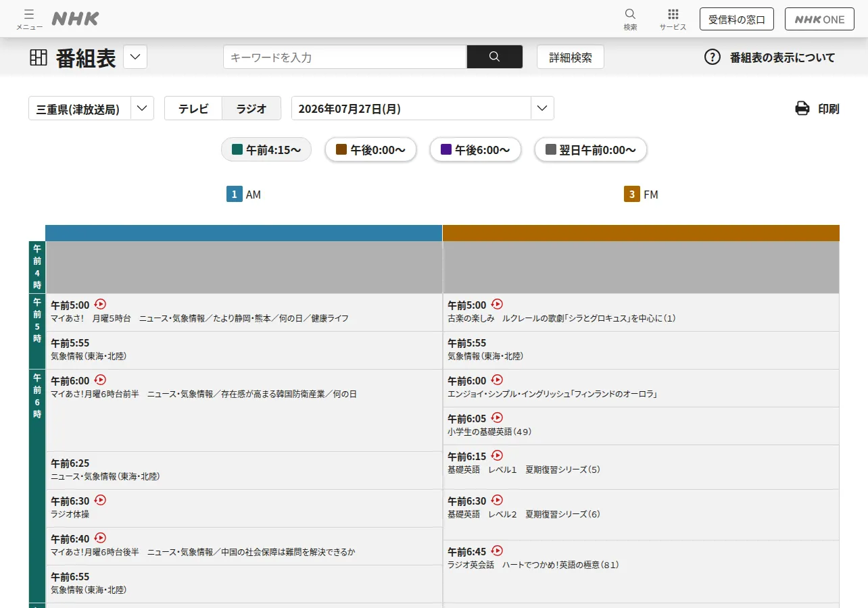868x608 pixels.
Task: Play FM 午前5:00 古楽の楽しみ icon
Action: 497,304
